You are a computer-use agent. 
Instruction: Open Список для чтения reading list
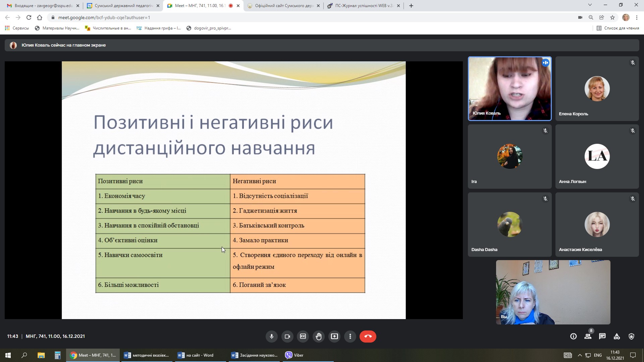(618, 28)
